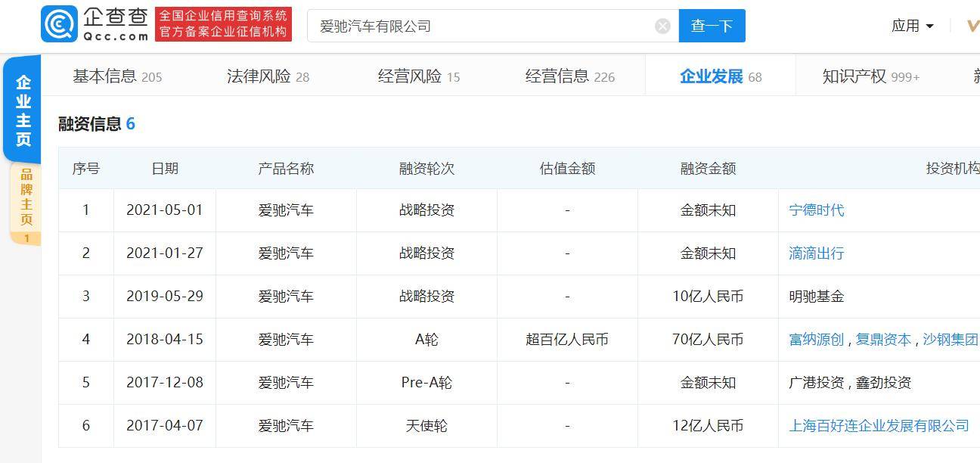Open the 滴滴出行 investor link
Image resolution: width=980 pixels, height=463 pixels.
coord(816,253)
